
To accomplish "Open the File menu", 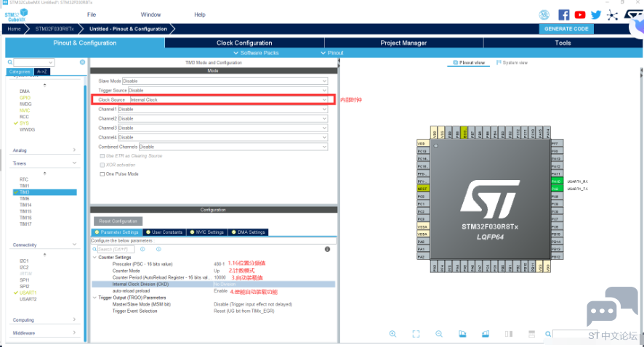I will coord(92,15).
